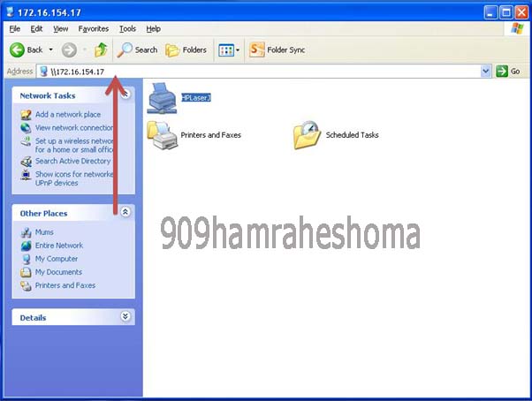Screen dimensions: 532x401
Task: Open the View menu
Action: (x=60, y=29)
